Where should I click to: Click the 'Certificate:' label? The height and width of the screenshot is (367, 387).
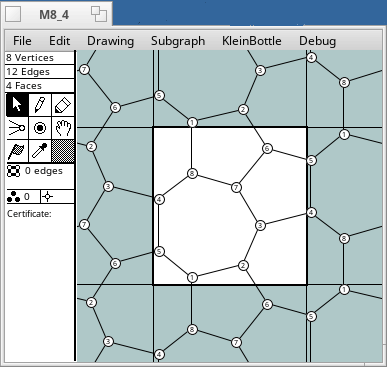coord(29,214)
